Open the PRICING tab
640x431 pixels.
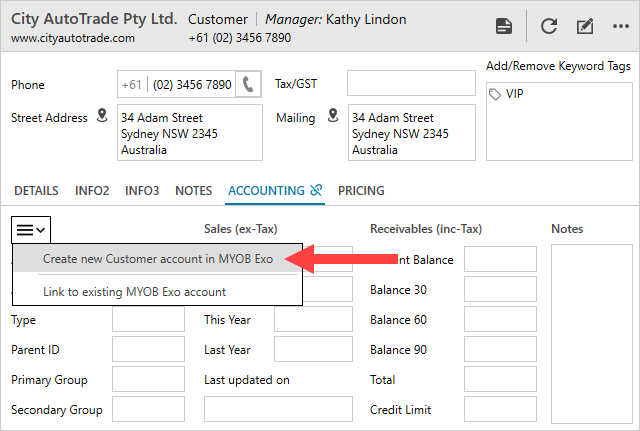click(361, 190)
